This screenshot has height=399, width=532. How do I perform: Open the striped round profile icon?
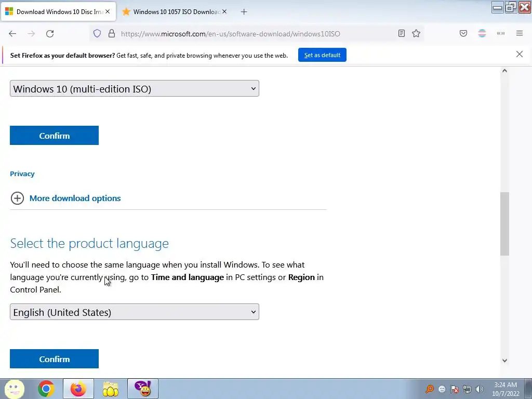tap(482, 33)
